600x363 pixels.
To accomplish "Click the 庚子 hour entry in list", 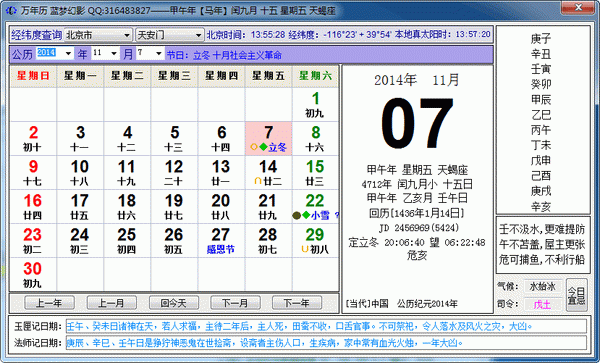I will (541, 39).
